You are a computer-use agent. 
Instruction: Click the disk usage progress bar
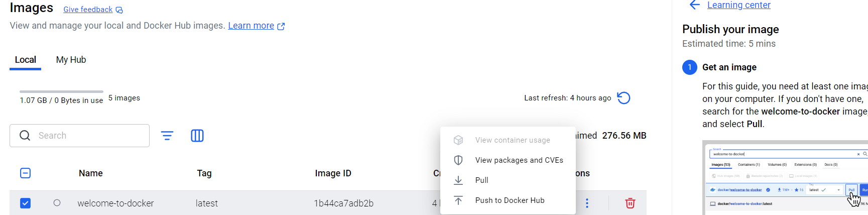[x=61, y=91]
